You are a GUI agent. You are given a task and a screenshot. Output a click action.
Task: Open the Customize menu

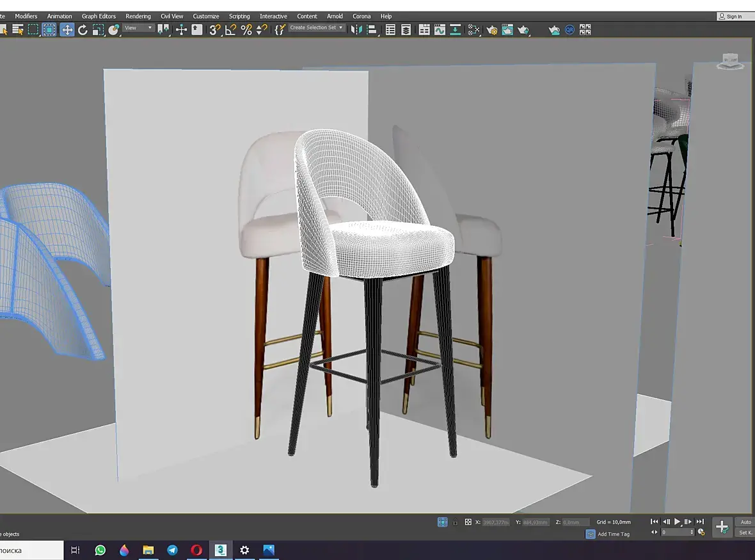pos(206,16)
